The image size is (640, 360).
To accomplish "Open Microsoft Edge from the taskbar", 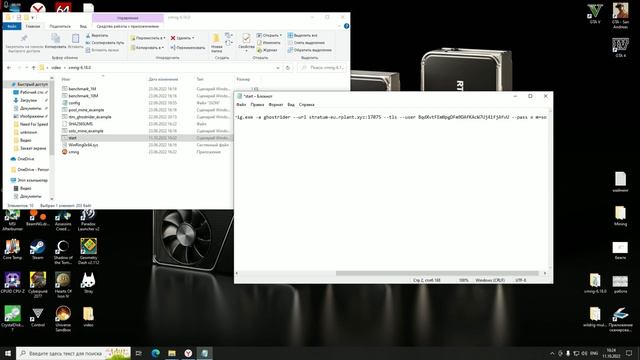I will (156, 353).
